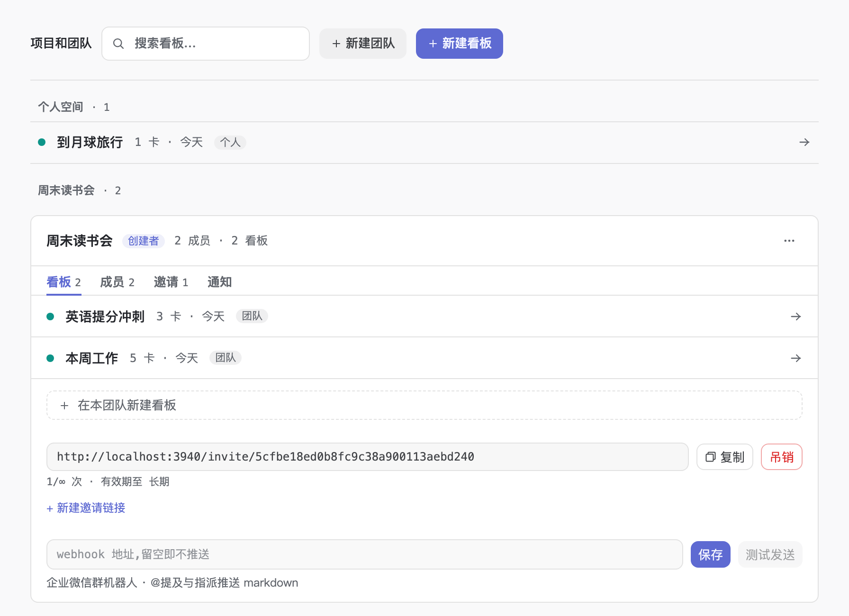849x616 pixels.
Task: Copy the invite link with 复制
Action: 725,457
